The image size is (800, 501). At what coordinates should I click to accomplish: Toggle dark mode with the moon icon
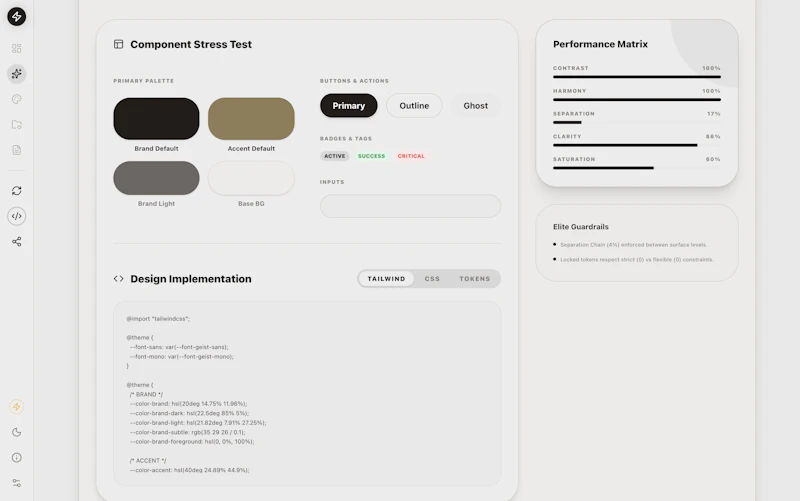17,432
